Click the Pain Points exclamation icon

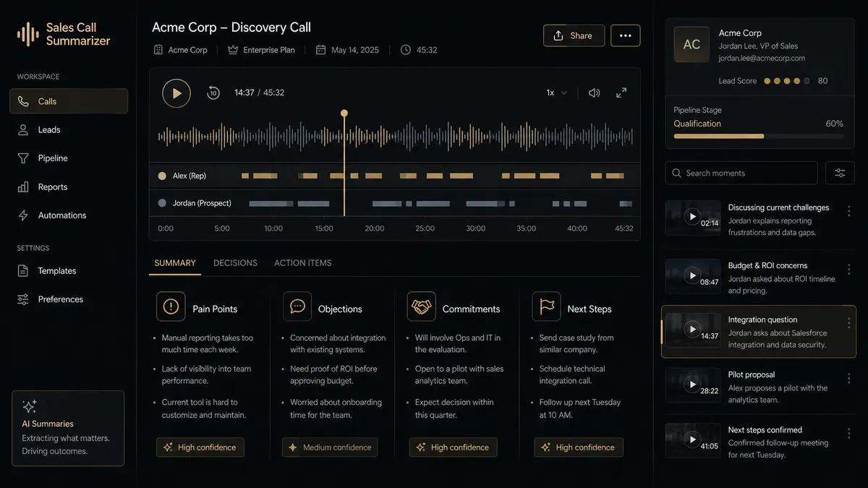point(171,307)
